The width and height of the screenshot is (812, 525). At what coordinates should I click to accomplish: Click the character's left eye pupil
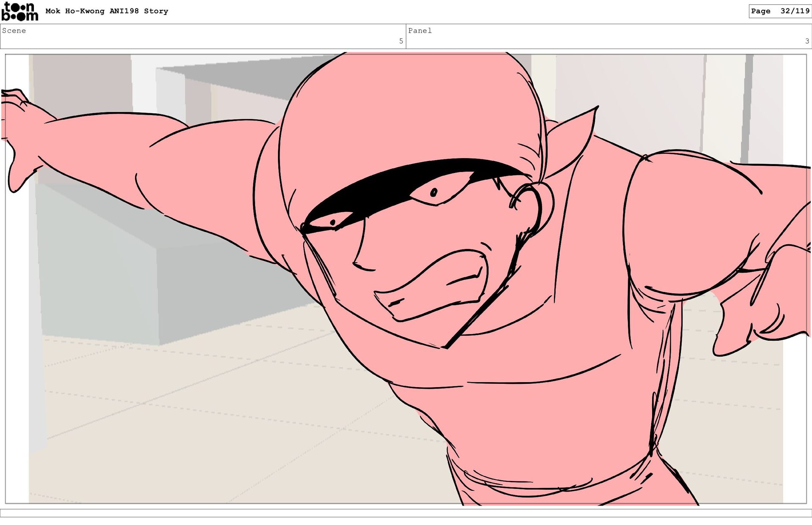pos(333,222)
